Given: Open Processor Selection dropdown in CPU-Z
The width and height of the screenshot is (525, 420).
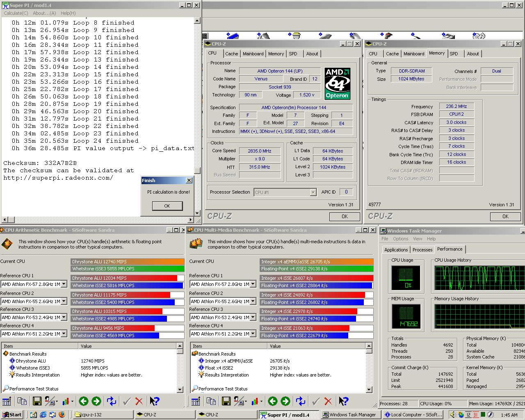Looking at the screenshot, I should click(313, 192).
